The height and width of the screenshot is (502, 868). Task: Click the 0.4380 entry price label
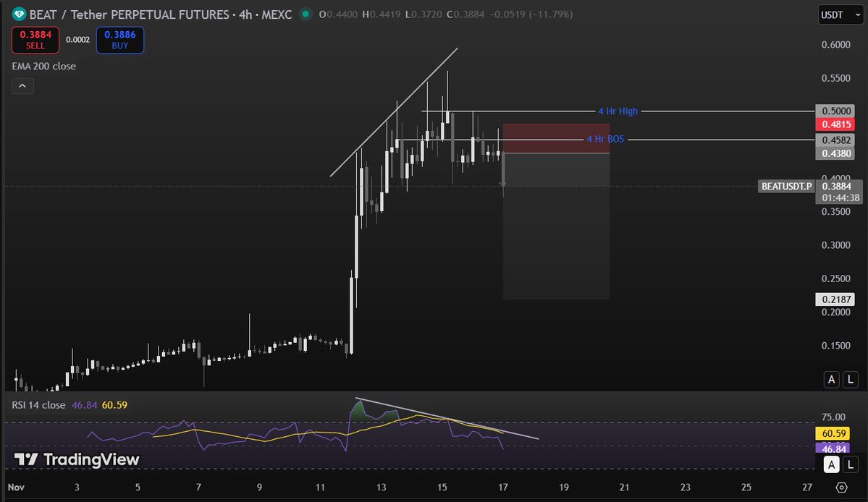836,153
